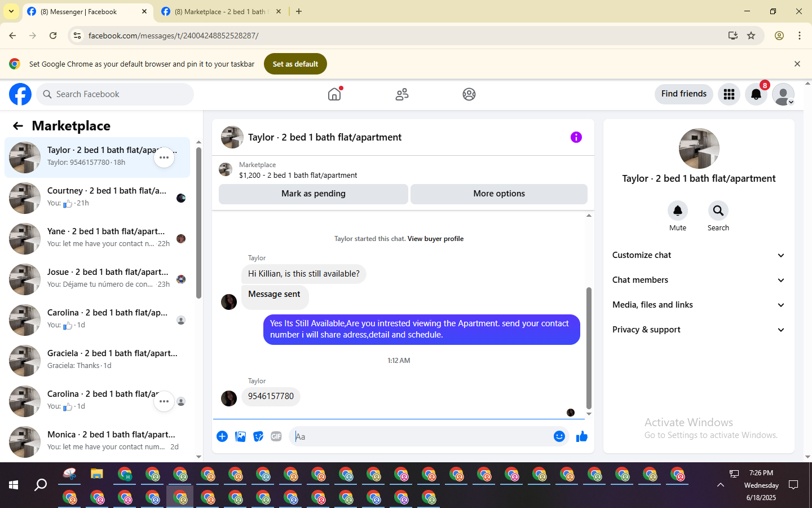The height and width of the screenshot is (508, 812).
Task: Click the message "9546157780"
Action: [271, 396]
